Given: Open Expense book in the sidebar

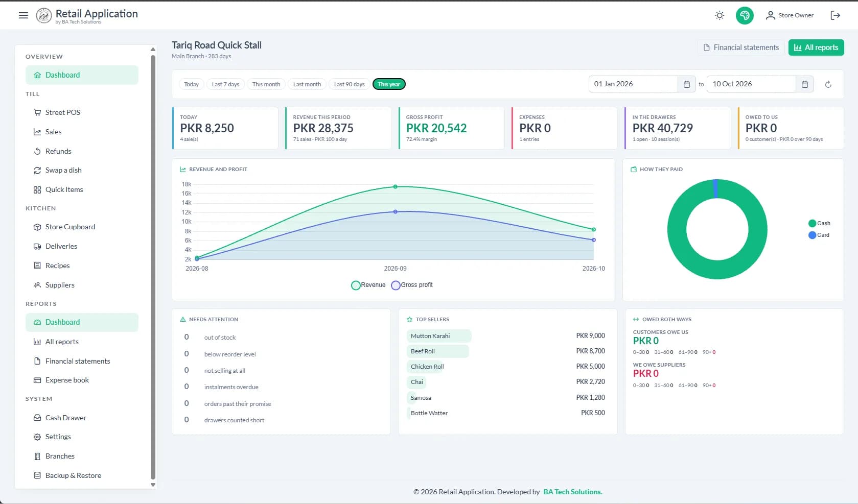Looking at the screenshot, I should [82, 380].
